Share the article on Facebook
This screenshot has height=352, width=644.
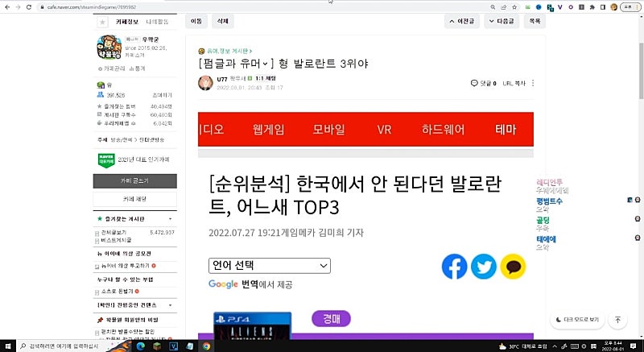(454, 267)
